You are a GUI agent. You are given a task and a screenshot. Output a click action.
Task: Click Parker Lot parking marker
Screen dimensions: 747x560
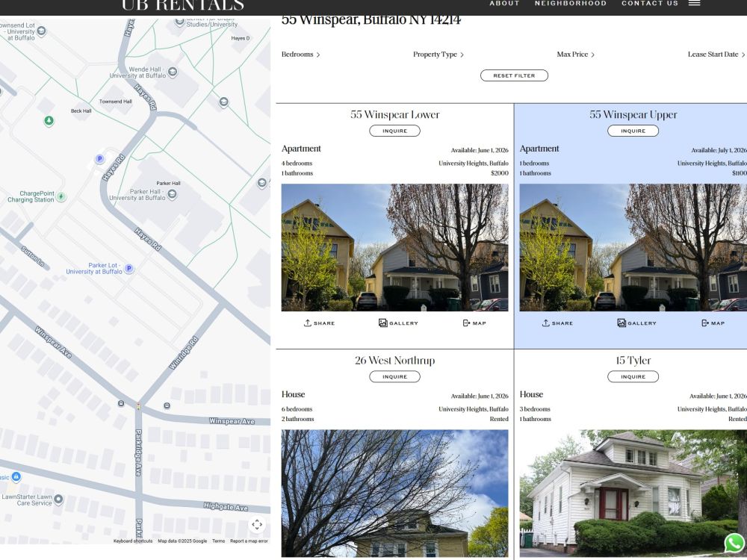point(128,269)
